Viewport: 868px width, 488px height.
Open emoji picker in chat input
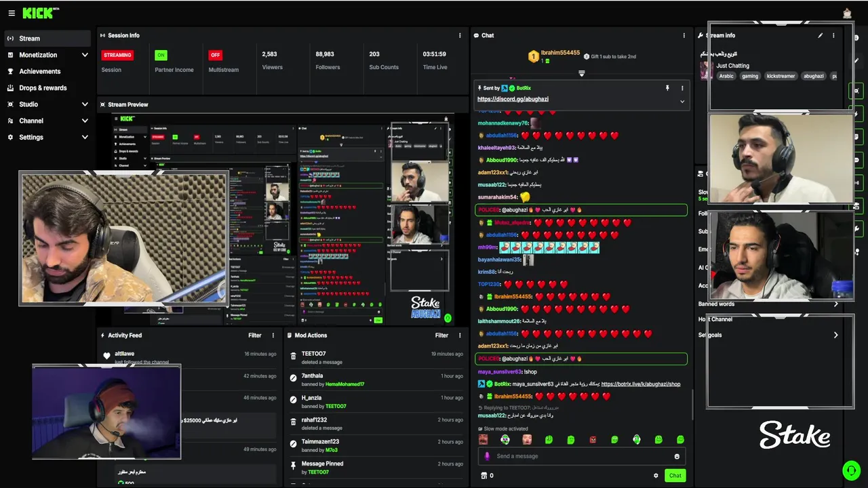tap(677, 456)
